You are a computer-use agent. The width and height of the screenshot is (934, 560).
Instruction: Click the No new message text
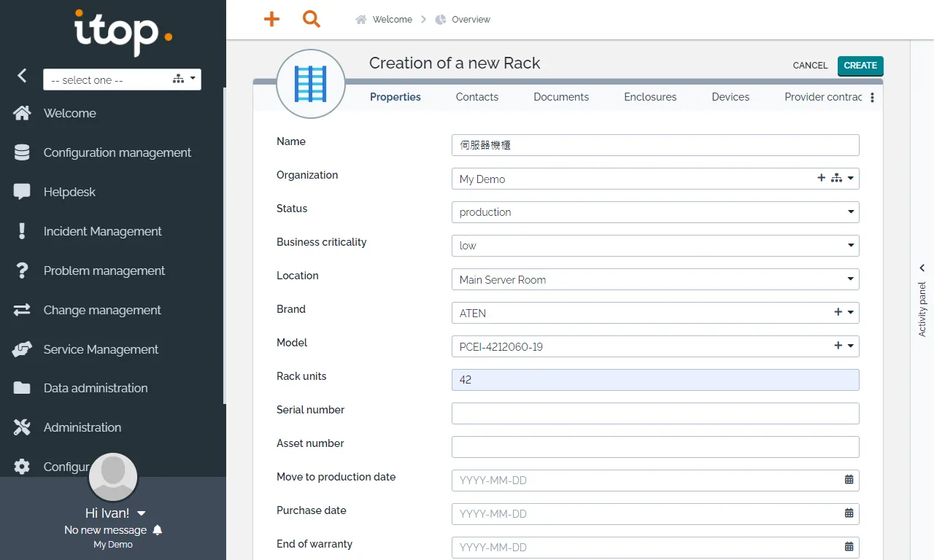[106, 530]
